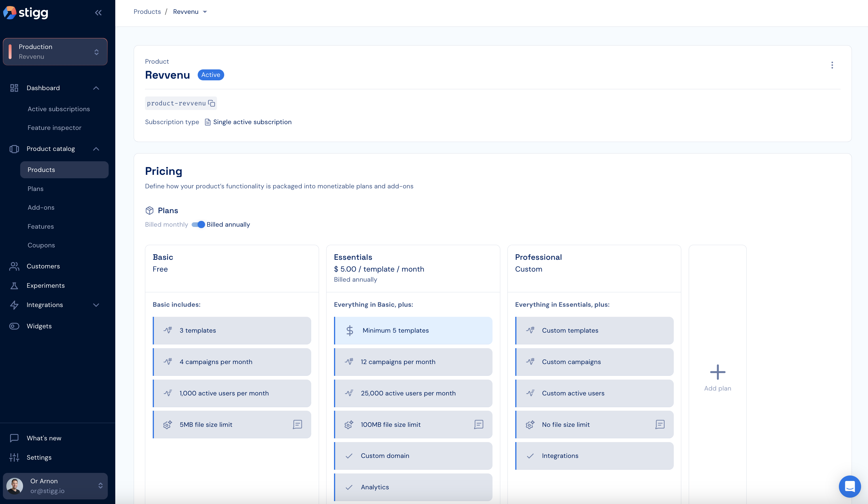The image size is (868, 504).
Task: Click the stigg logo
Action: pyautogui.click(x=26, y=13)
